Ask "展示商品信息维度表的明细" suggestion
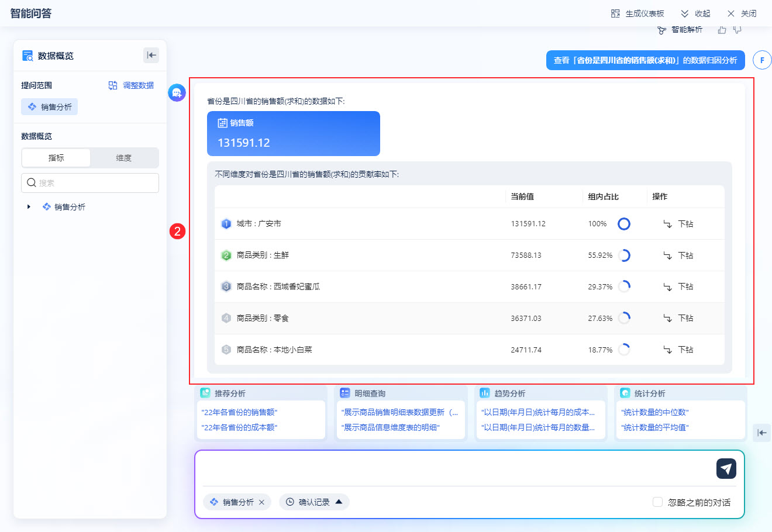The width and height of the screenshot is (772, 532). (390, 428)
